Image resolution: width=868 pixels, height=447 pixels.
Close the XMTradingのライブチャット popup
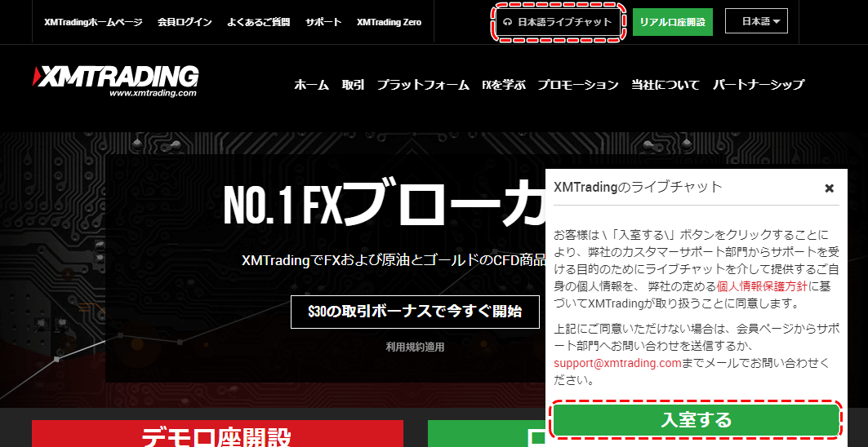[x=829, y=188]
